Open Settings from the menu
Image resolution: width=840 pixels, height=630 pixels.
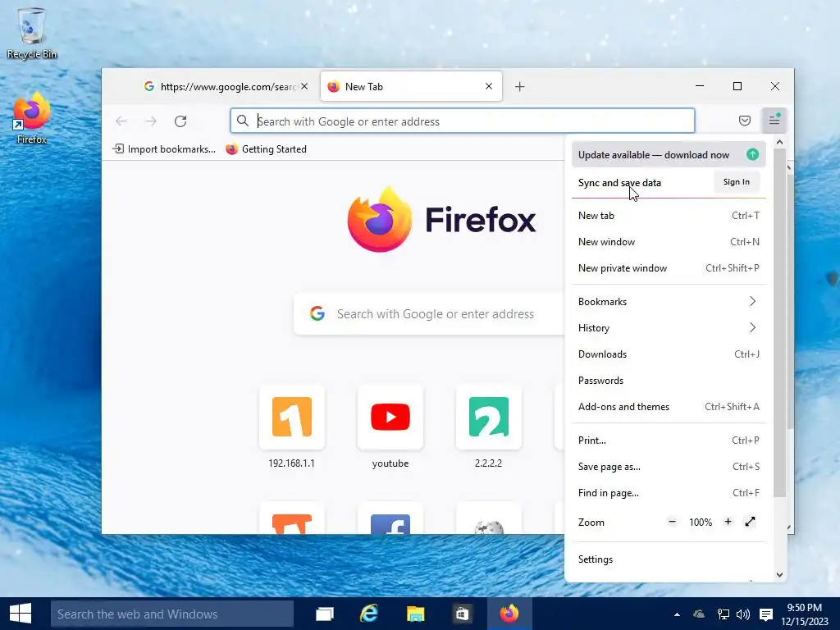669,559
